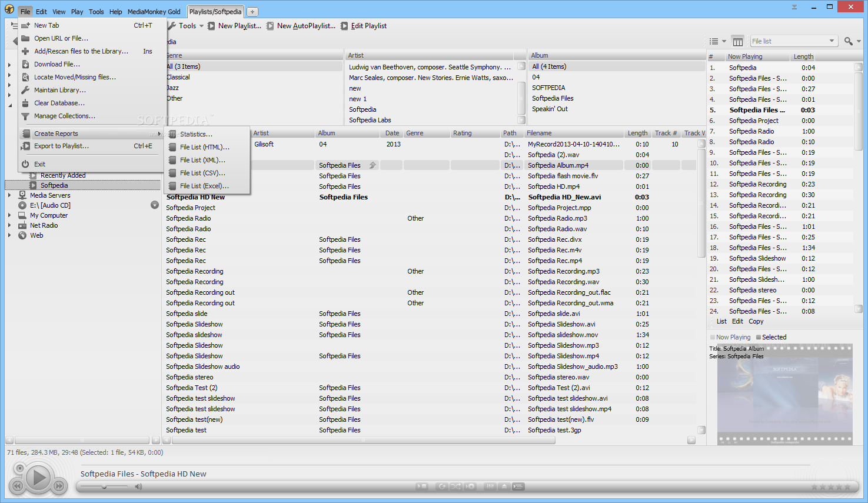Select the Net Radio node icon

22,225
